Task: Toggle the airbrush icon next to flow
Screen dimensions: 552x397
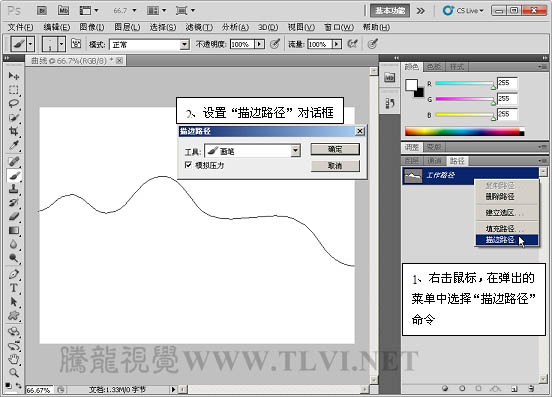Action: point(352,44)
